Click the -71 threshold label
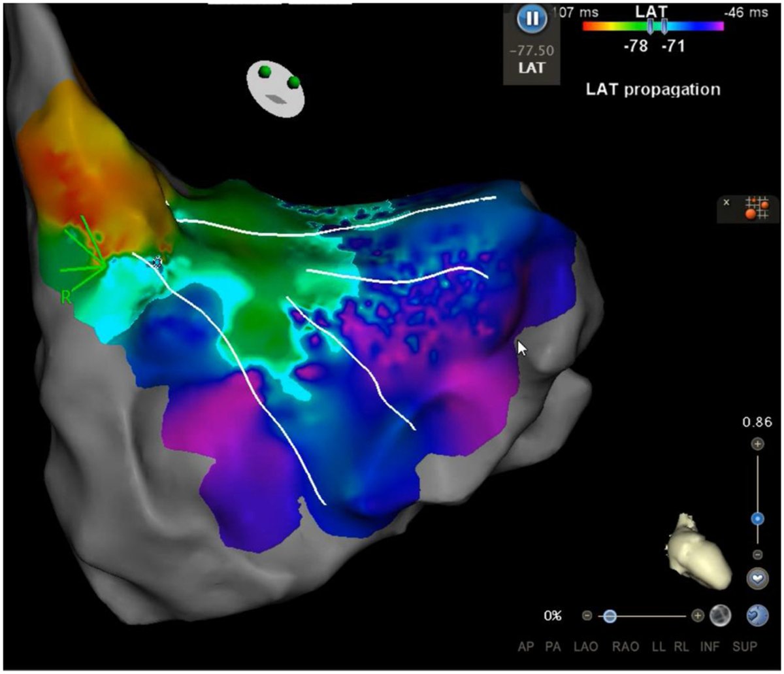The image size is (784, 674). coord(673,46)
